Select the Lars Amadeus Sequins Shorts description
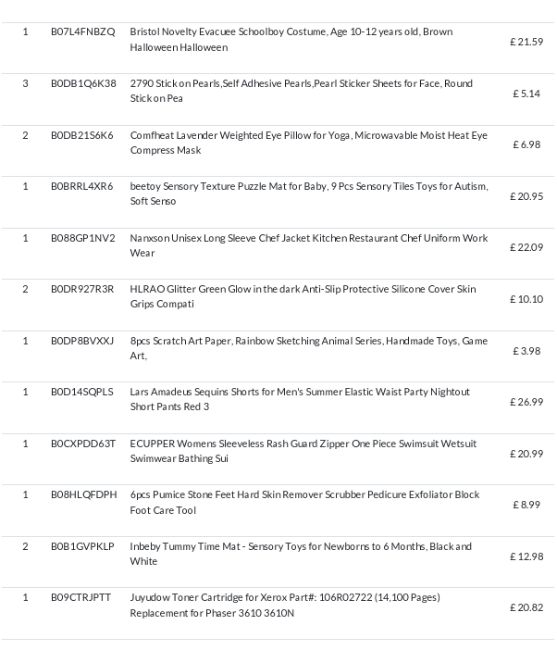 click(300, 399)
